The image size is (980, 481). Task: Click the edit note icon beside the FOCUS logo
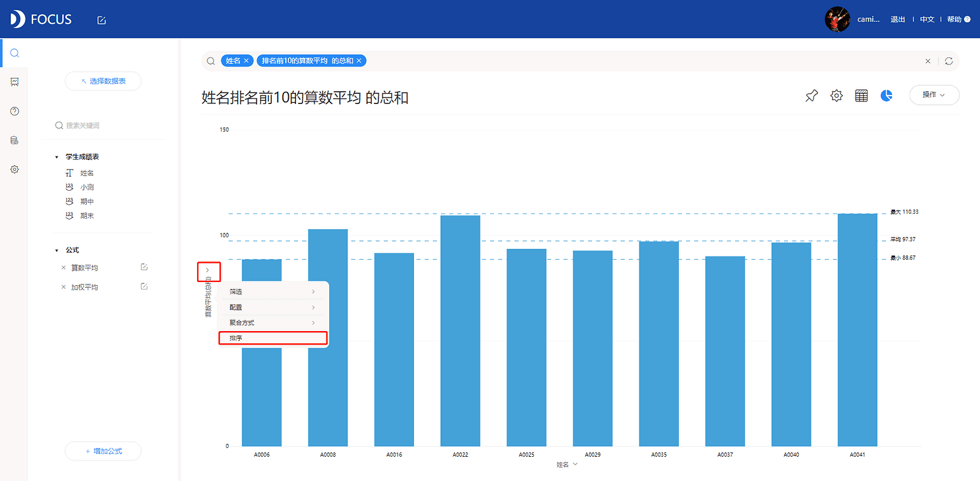point(101,20)
